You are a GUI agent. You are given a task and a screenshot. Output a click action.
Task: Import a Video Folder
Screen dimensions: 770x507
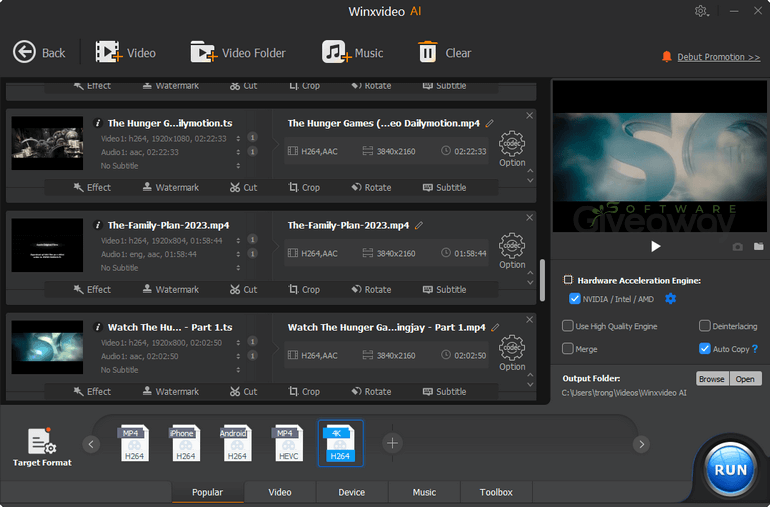[238, 53]
